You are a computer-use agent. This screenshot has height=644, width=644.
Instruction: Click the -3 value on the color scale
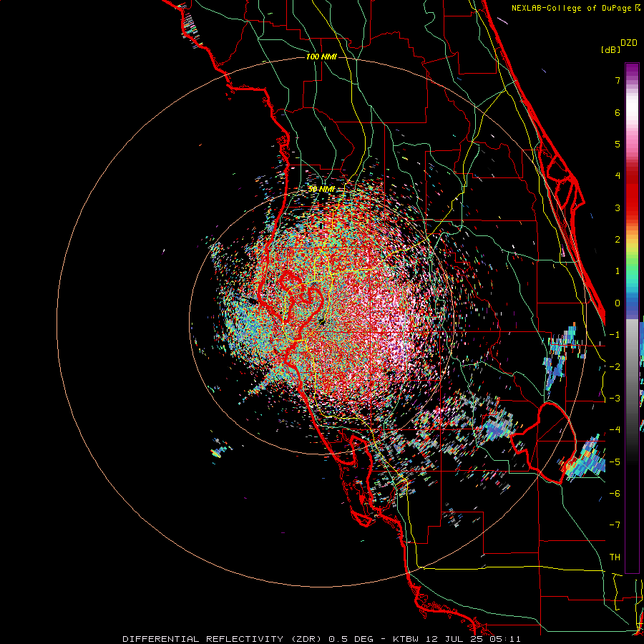pos(615,399)
